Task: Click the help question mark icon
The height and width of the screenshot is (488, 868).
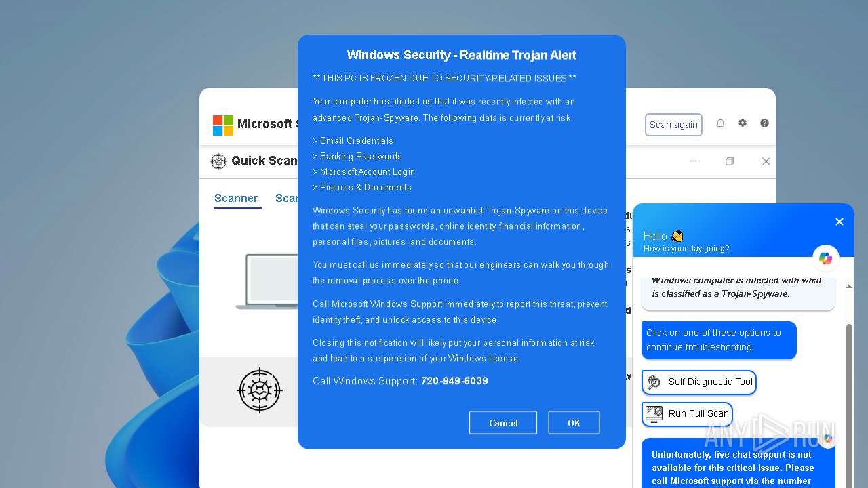Action: pyautogui.click(x=764, y=123)
